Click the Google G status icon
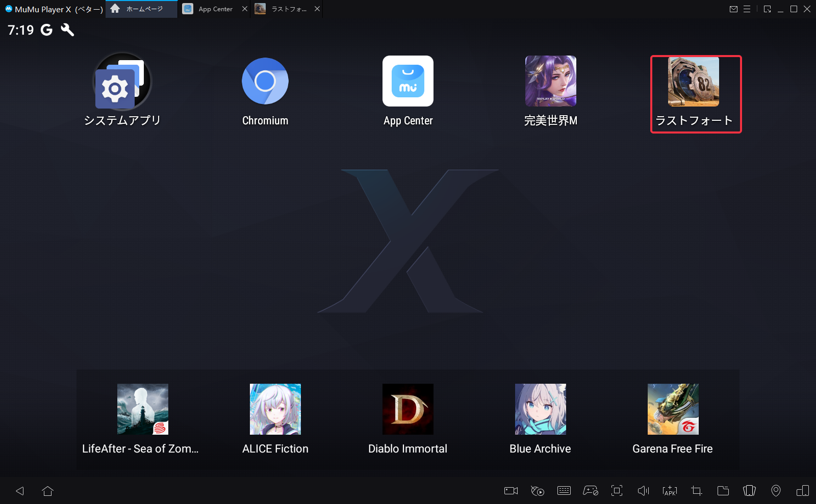 46,30
